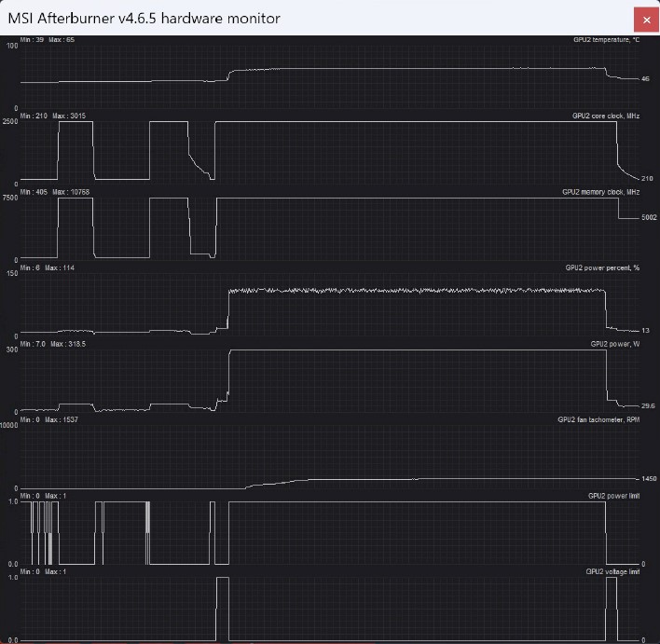Click the current power percent value 13
This screenshot has width=660, height=644.
[x=645, y=331]
